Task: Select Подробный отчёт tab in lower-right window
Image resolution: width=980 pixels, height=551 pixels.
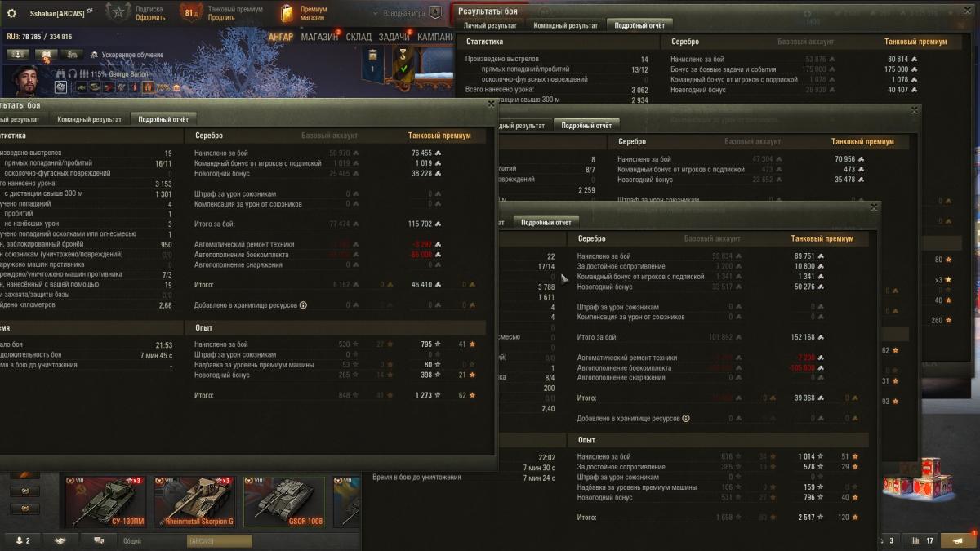Action: pos(546,222)
